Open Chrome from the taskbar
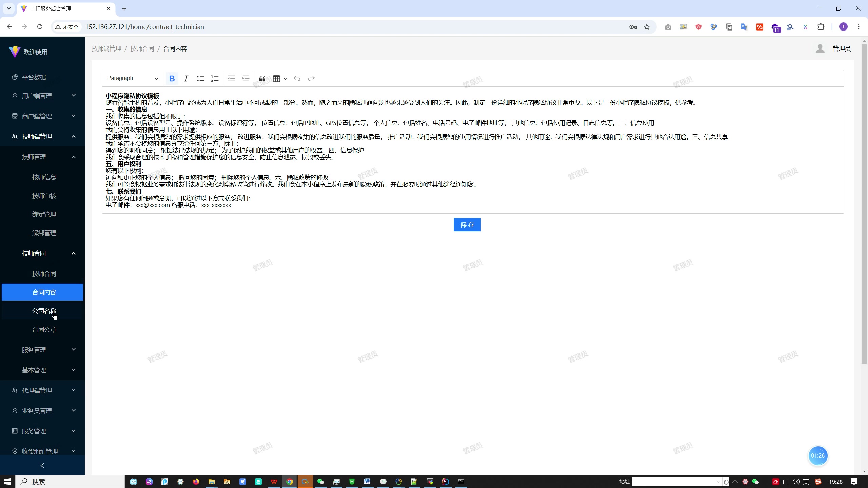The height and width of the screenshot is (488, 868). (290, 482)
